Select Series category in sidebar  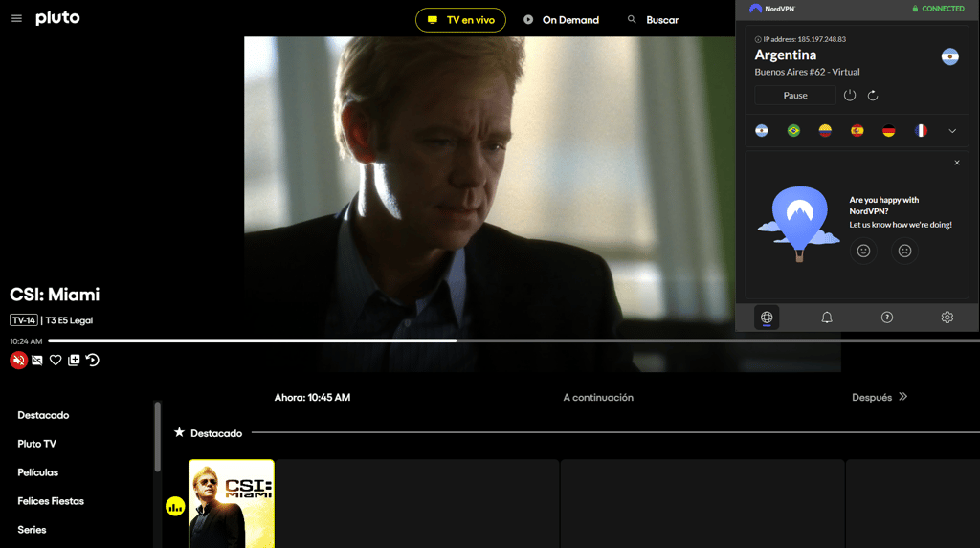(x=32, y=529)
